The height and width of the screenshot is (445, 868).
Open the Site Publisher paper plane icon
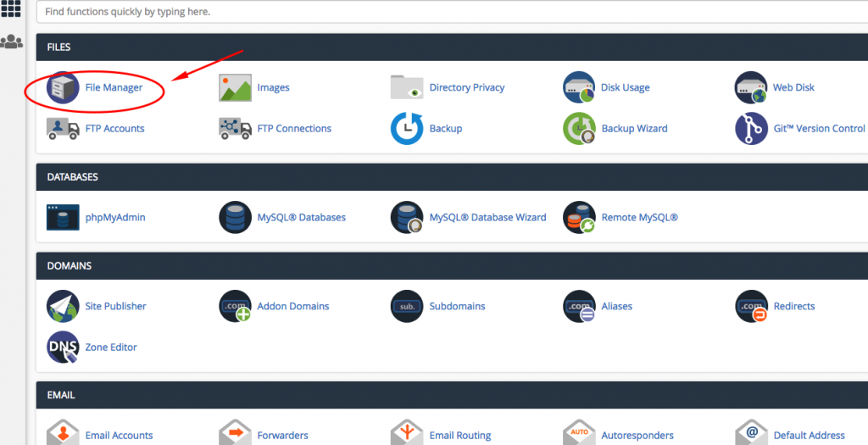click(x=63, y=306)
